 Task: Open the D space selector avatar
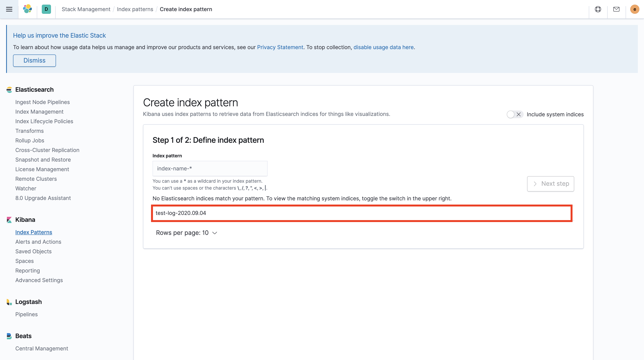46,9
